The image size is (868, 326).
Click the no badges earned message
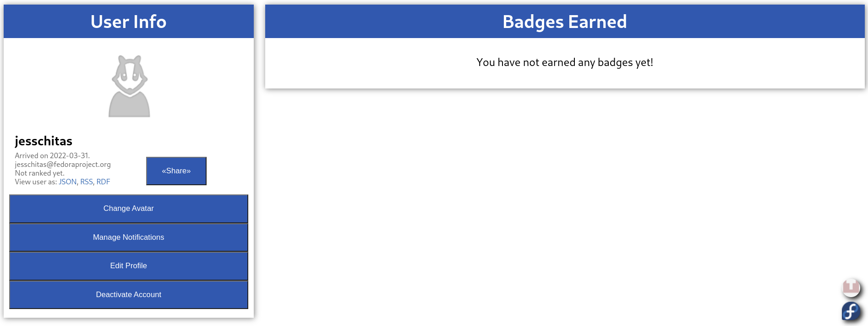pos(565,62)
